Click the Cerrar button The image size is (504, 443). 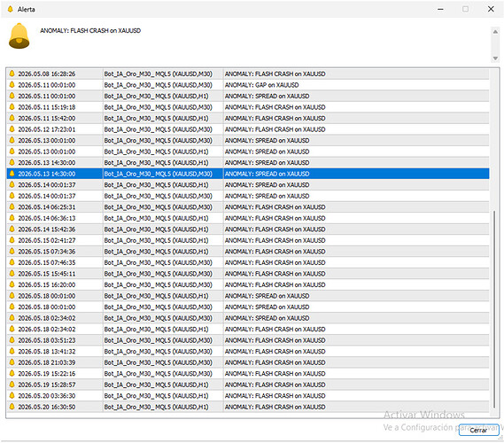point(478,430)
